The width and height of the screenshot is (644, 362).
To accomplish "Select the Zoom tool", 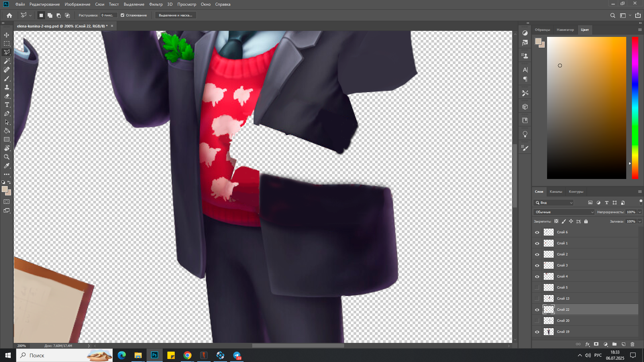I will point(7,157).
